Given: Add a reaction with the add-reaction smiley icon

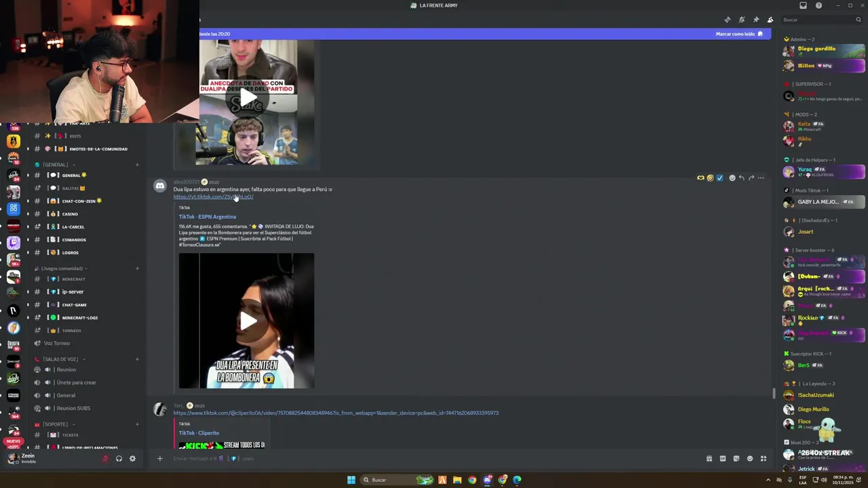Looking at the screenshot, I should tap(732, 178).
